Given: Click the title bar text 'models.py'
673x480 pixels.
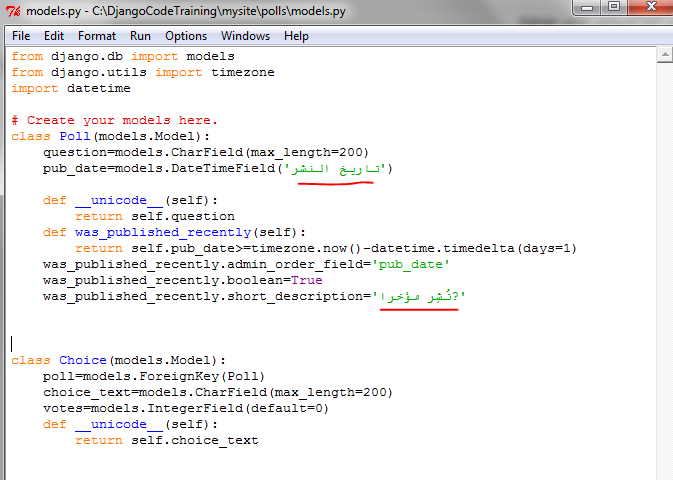Looking at the screenshot, I should tap(53, 11).
